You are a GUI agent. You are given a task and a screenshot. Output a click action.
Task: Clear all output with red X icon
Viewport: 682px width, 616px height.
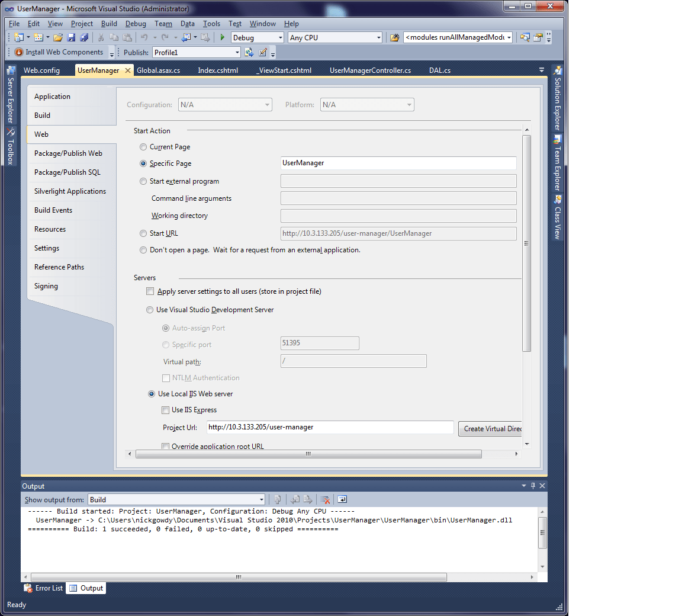325,499
